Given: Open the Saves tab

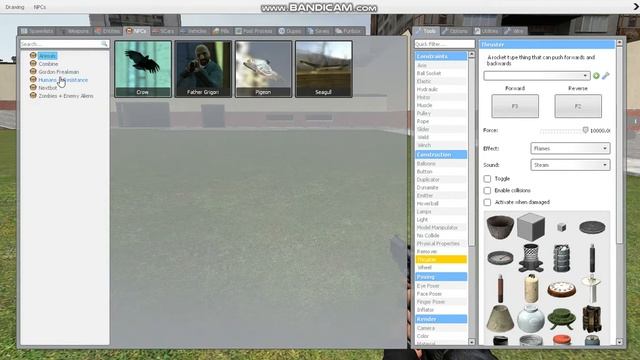Looking at the screenshot, I should [318, 31].
